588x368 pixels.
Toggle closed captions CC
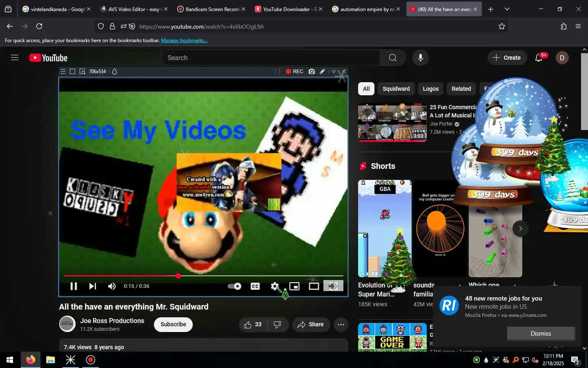[x=255, y=286]
